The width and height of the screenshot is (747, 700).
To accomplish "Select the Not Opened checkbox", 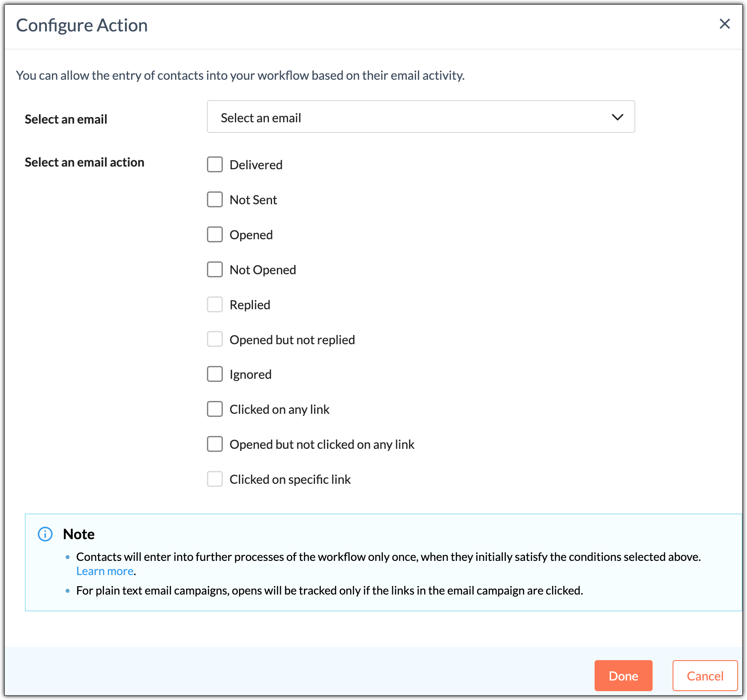I will point(215,269).
